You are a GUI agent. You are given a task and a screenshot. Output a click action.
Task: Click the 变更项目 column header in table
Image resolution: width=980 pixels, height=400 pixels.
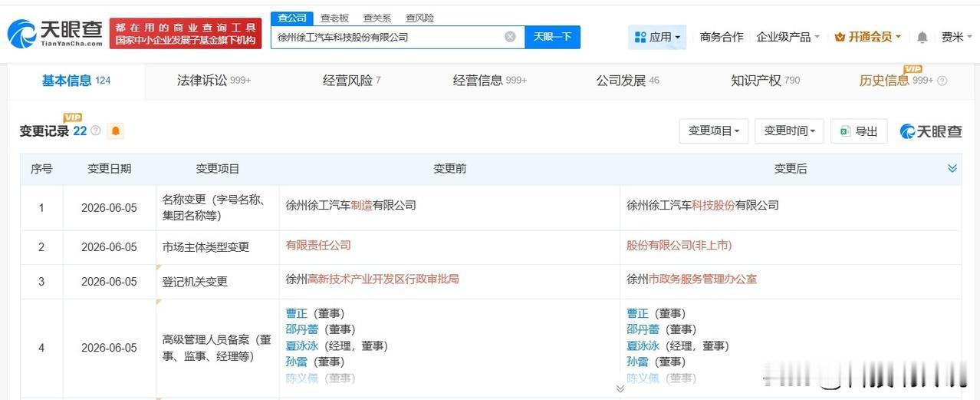218,169
